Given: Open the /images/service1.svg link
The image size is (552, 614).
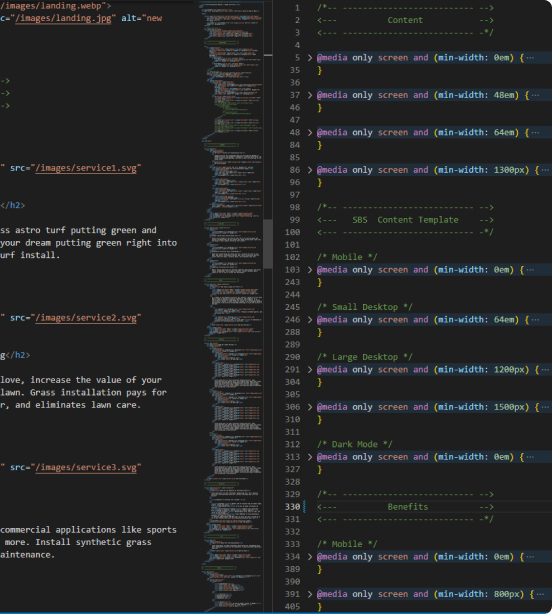Looking at the screenshot, I should pos(86,168).
